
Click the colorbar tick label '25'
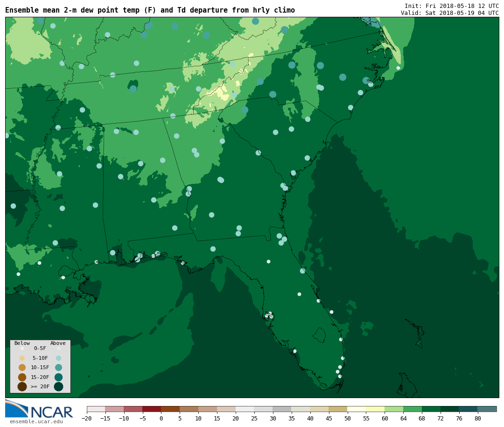pos(254,418)
